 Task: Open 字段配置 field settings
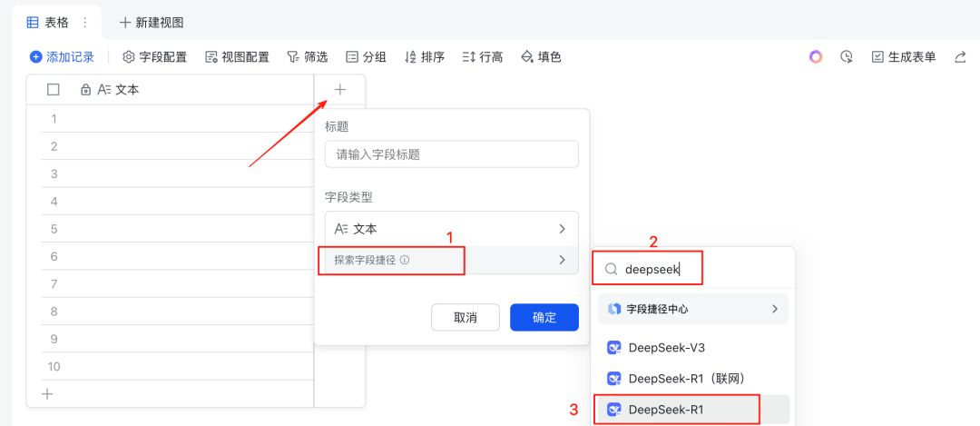(x=155, y=57)
